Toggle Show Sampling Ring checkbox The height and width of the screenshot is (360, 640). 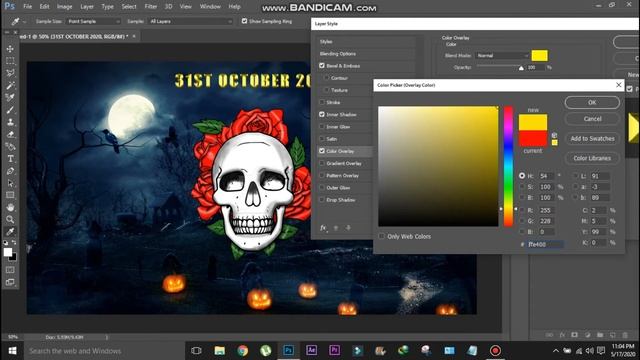click(x=244, y=21)
